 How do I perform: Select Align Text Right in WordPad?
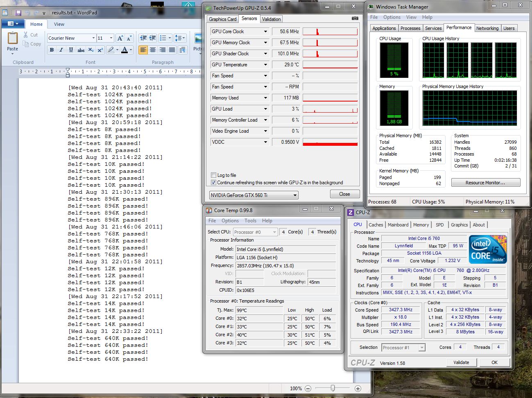(x=163, y=50)
